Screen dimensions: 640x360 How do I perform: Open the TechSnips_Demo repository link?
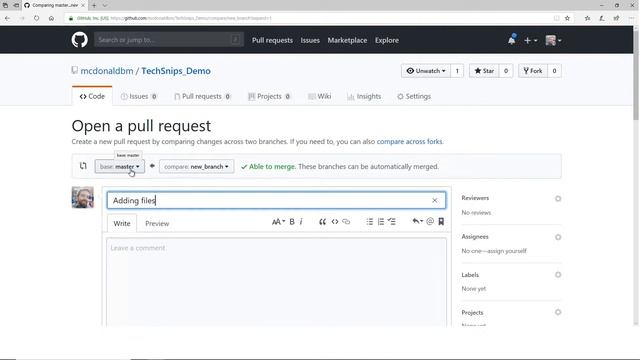point(176,71)
